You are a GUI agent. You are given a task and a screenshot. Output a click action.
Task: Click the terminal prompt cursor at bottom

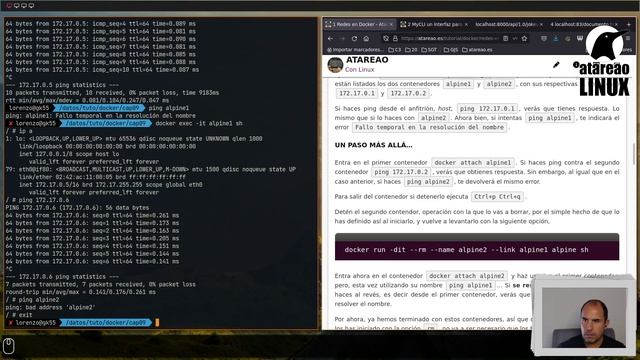pos(157,322)
